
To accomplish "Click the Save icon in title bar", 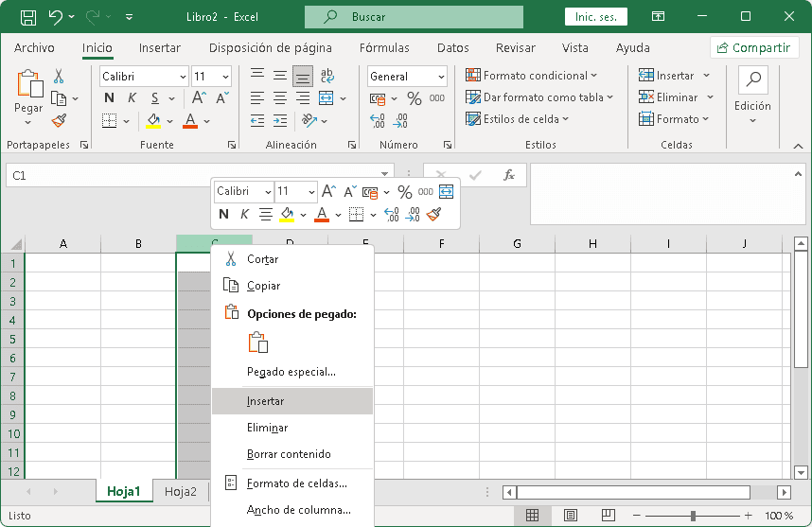I will [28, 17].
